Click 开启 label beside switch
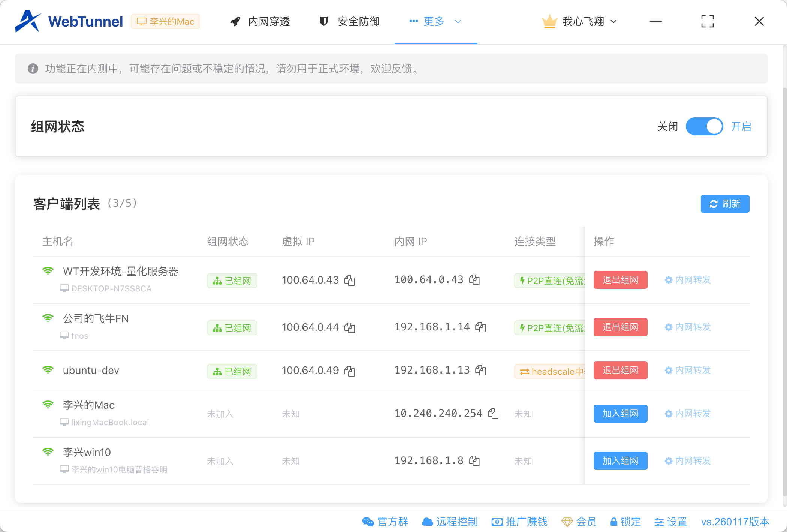 point(741,127)
